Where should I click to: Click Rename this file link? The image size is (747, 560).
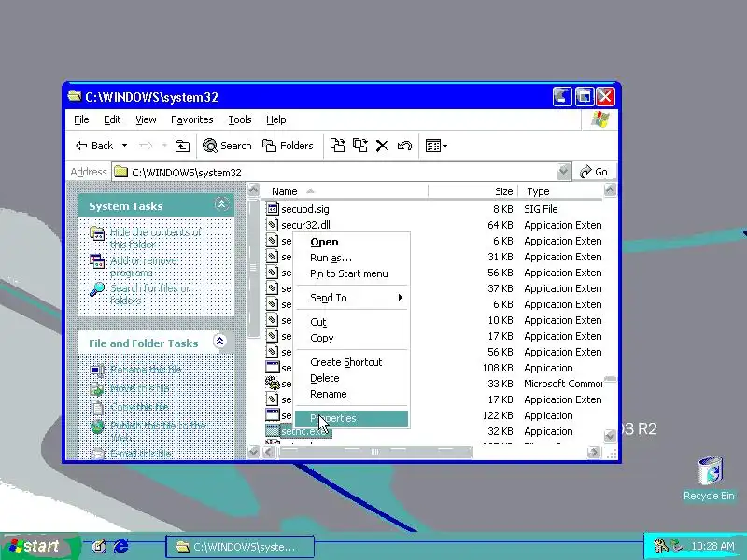click(x=146, y=369)
